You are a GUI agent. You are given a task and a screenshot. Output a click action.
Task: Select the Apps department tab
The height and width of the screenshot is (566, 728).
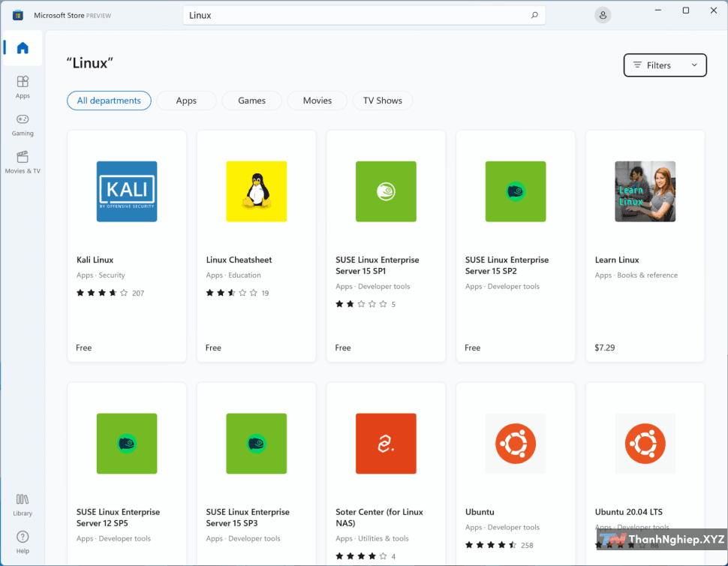[x=186, y=101]
